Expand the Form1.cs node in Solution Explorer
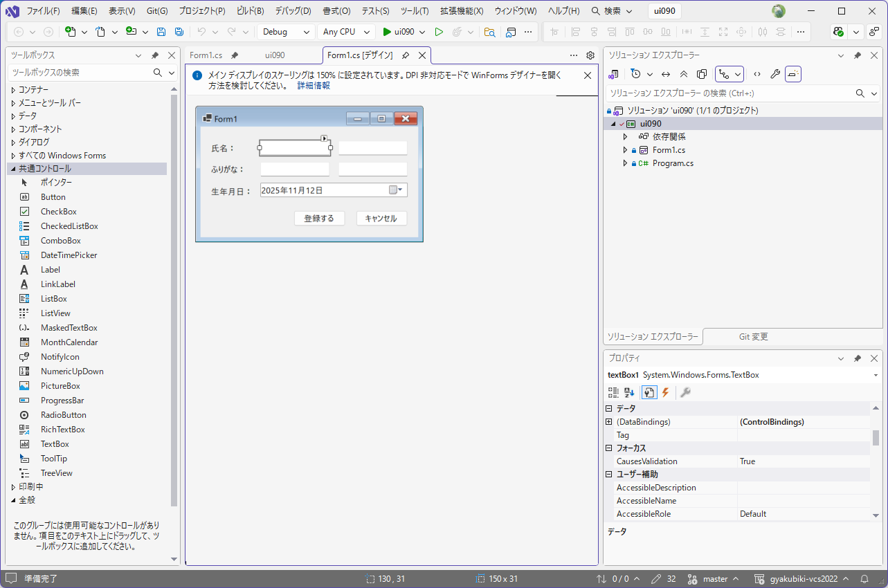This screenshot has height=588, width=888. pyautogui.click(x=625, y=150)
